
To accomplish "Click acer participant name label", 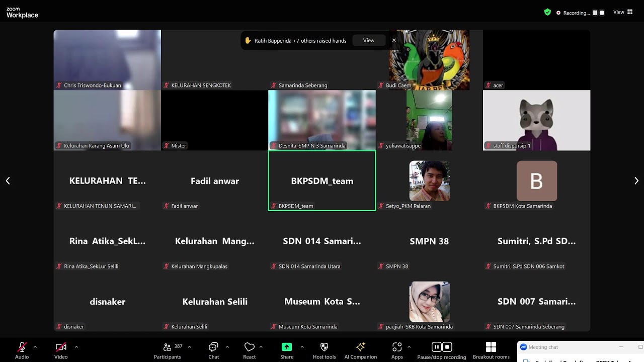I will coord(498,85).
